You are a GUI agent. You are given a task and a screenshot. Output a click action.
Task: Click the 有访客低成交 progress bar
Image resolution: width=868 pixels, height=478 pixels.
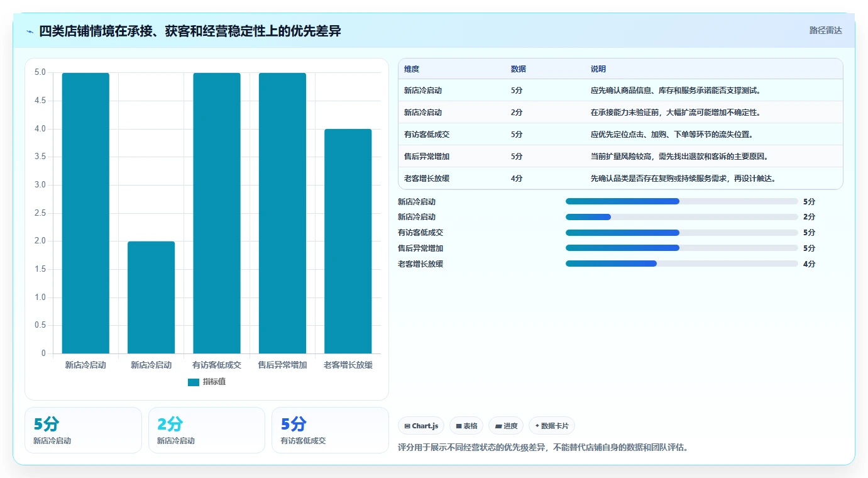click(x=682, y=233)
